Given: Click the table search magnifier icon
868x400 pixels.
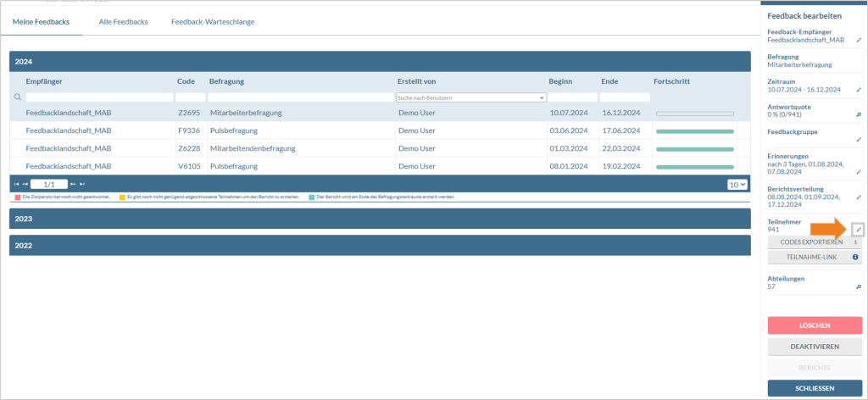Looking at the screenshot, I should 18,97.
